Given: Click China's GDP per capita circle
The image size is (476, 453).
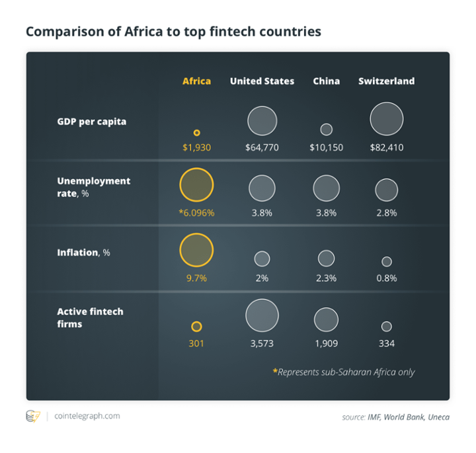Looking at the screenshot, I should (x=326, y=130).
